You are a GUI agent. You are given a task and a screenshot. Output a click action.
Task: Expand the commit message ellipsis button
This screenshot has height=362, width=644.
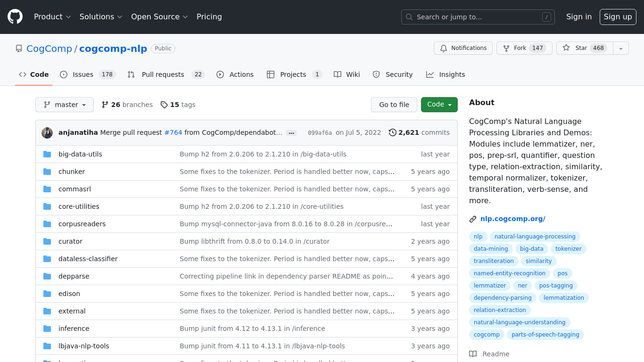[x=291, y=133]
